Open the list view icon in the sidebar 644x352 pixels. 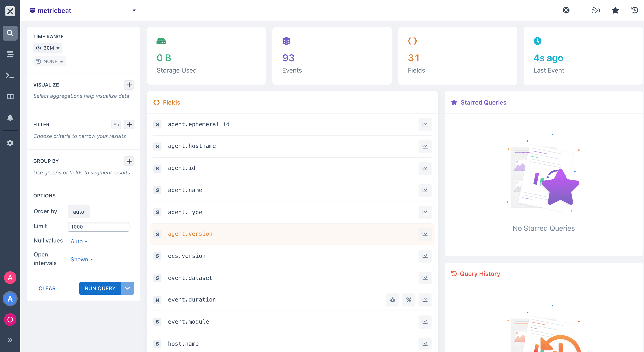[x=10, y=54]
